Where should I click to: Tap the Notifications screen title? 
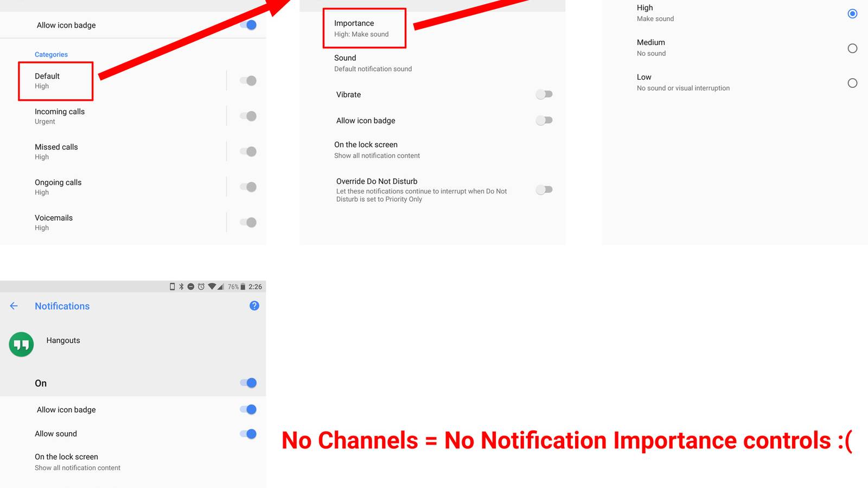coord(62,306)
